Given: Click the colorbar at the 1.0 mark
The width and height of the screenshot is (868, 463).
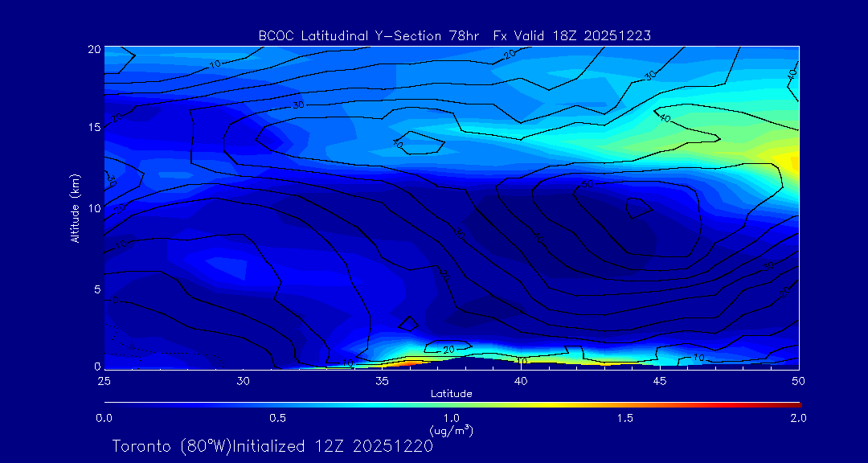Looking at the screenshot, I should (x=452, y=404).
